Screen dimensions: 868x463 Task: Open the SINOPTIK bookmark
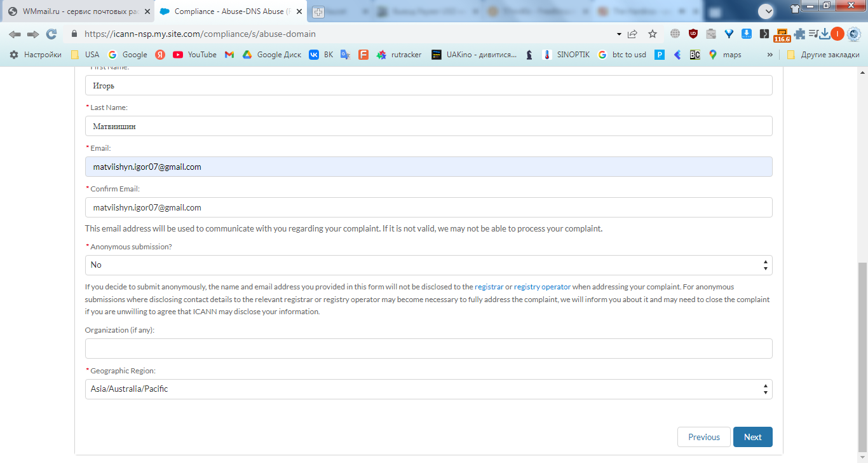566,55
